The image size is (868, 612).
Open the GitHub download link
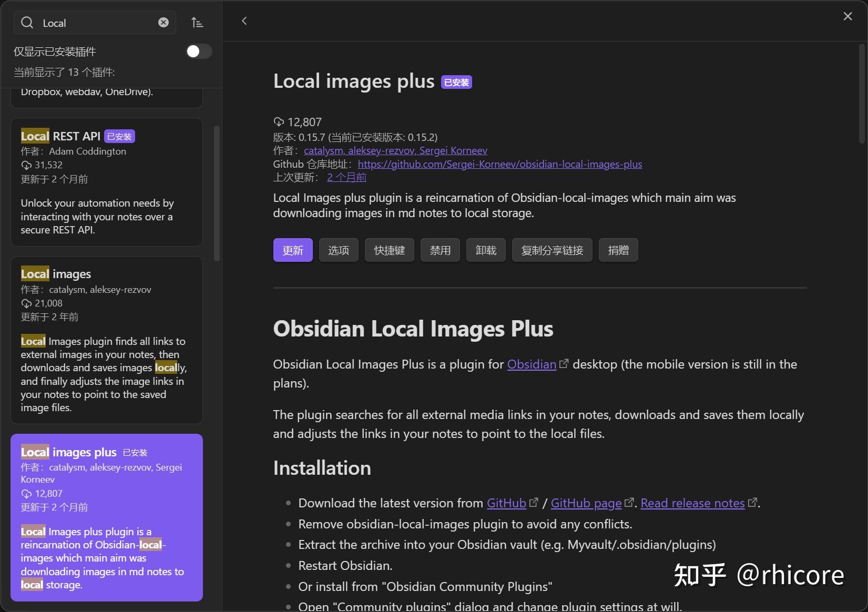pyautogui.click(x=506, y=503)
